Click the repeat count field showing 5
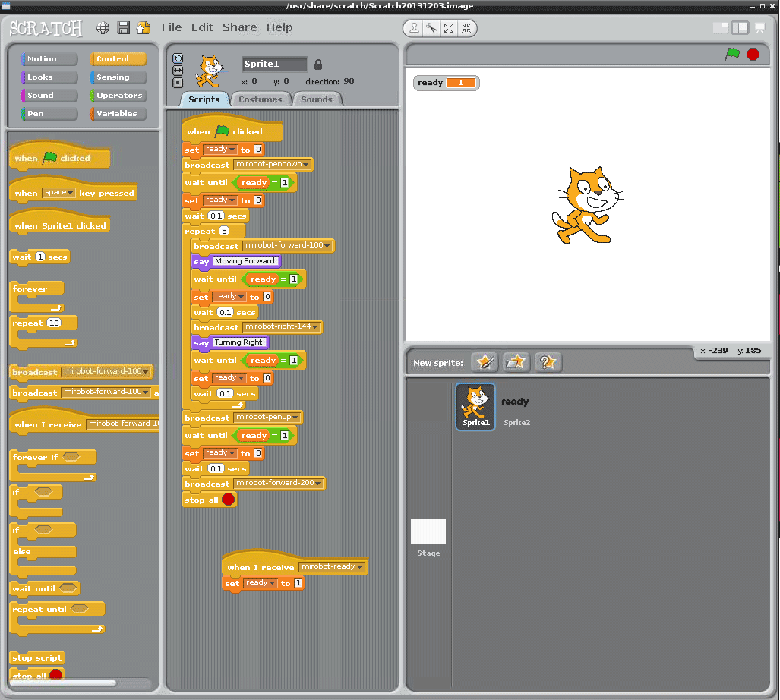 click(x=224, y=231)
